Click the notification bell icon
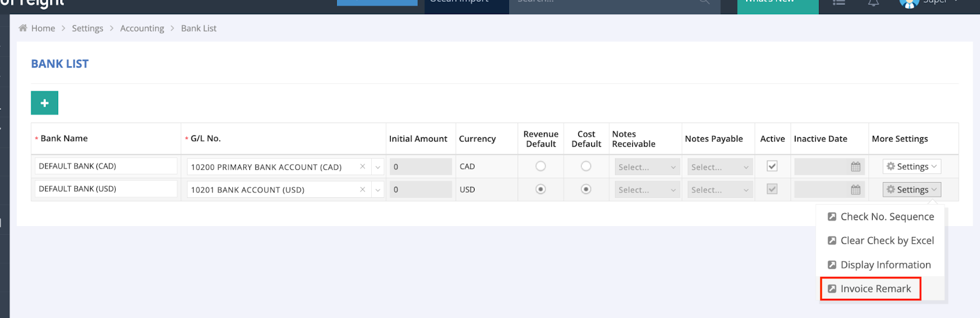980x318 pixels. [873, 3]
